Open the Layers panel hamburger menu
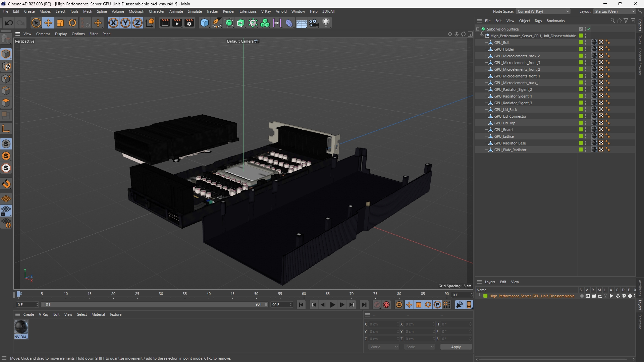Image resolution: width=644 pixels, height=362 pixels. click(x=479, y=282)
